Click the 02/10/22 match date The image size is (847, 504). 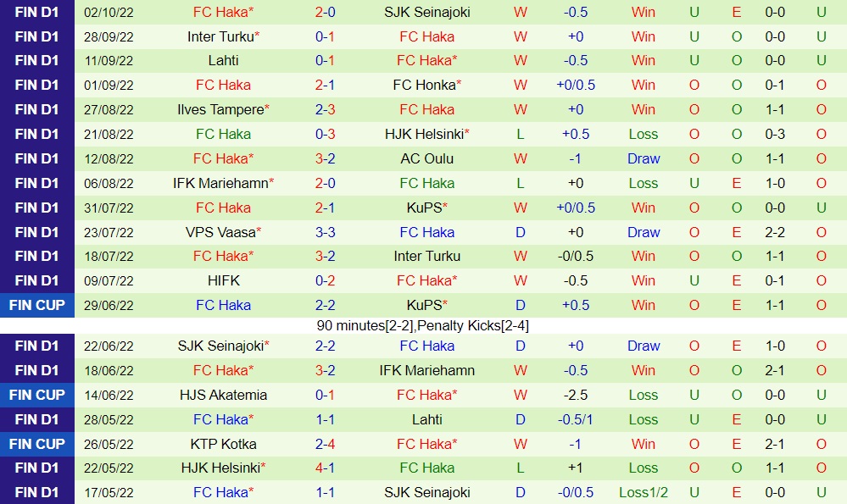coord(109,12)
